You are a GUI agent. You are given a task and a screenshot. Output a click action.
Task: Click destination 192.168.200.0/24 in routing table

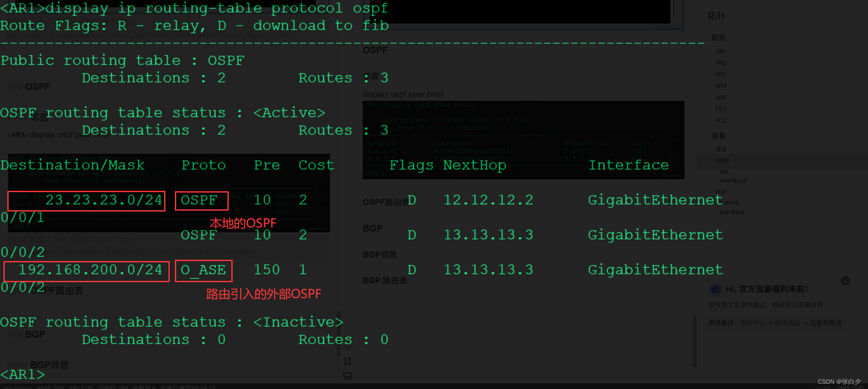click(90, 270)
